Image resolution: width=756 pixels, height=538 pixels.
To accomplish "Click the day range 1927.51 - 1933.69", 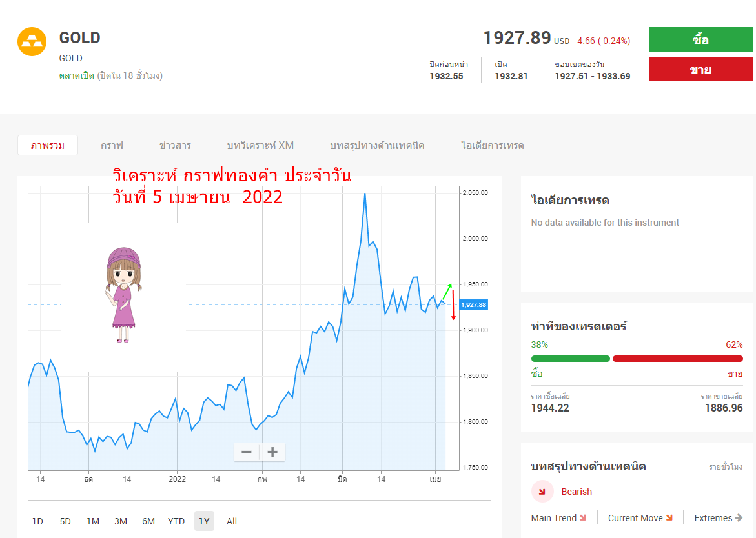I will coord(593,76).
